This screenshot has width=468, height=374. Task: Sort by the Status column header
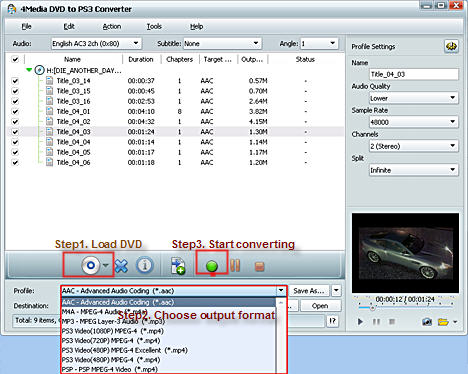(305, 59)
